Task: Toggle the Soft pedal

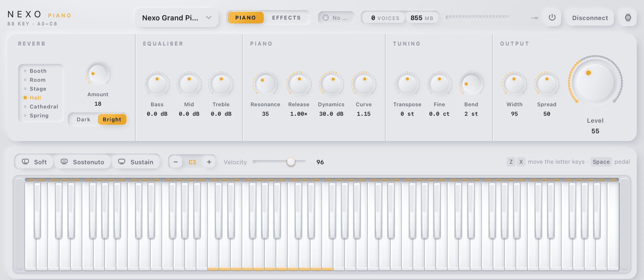Action: [x=34, y=162]
